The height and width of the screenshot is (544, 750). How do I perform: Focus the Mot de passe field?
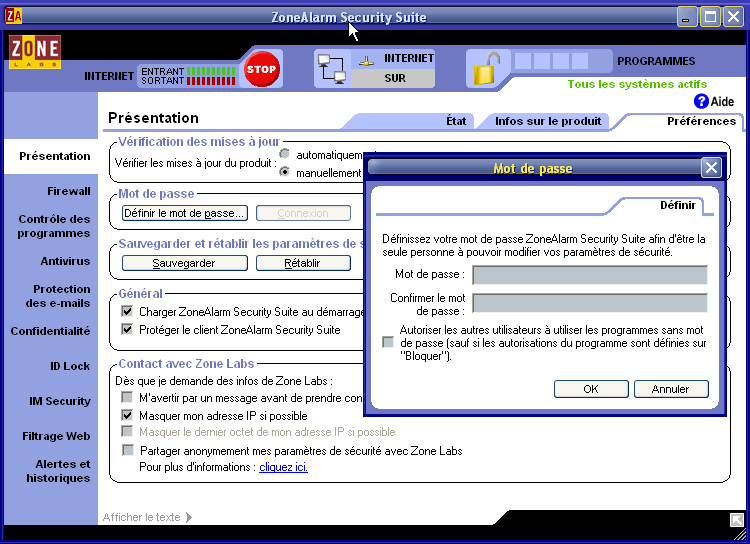pyautogui.click(x=590, y=275)
